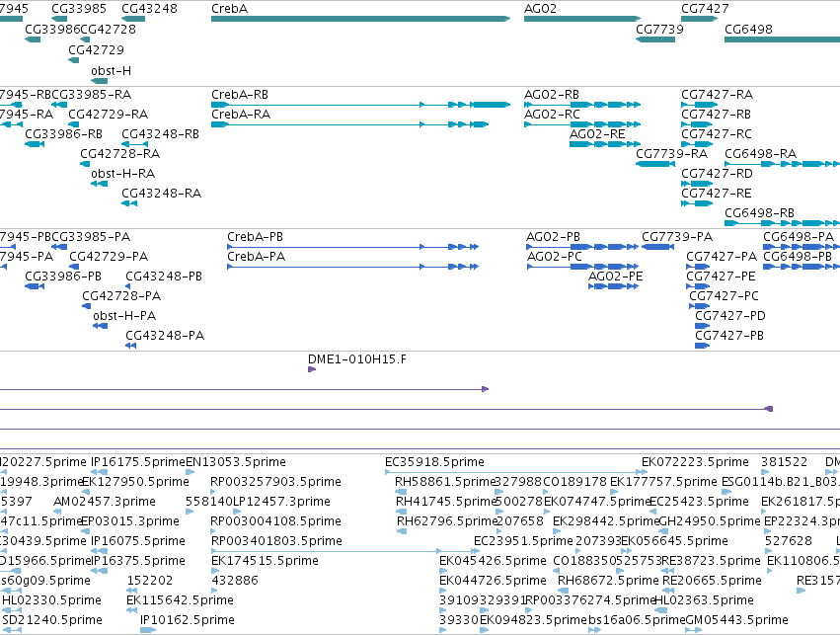Screen dimensions: 840x635
Task: Select the CG33986-RB transcript
Action: 35,143
